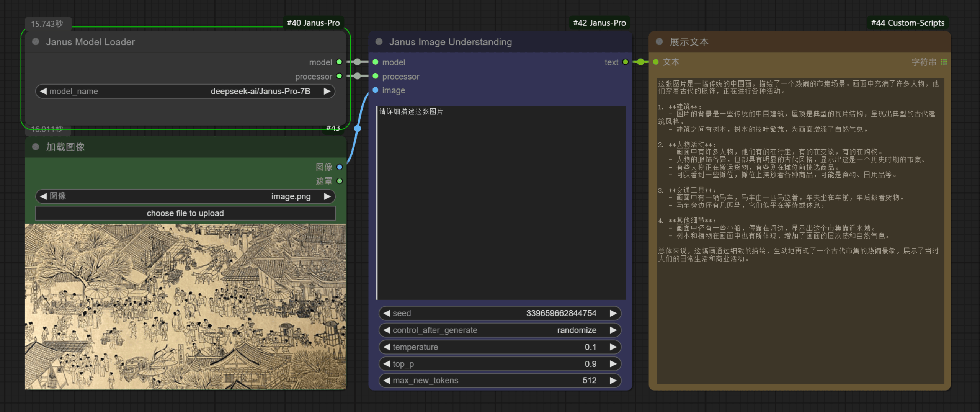980x412 pixels.
Task: Click the max_new_tokens value 512
Action: [590, 380]
